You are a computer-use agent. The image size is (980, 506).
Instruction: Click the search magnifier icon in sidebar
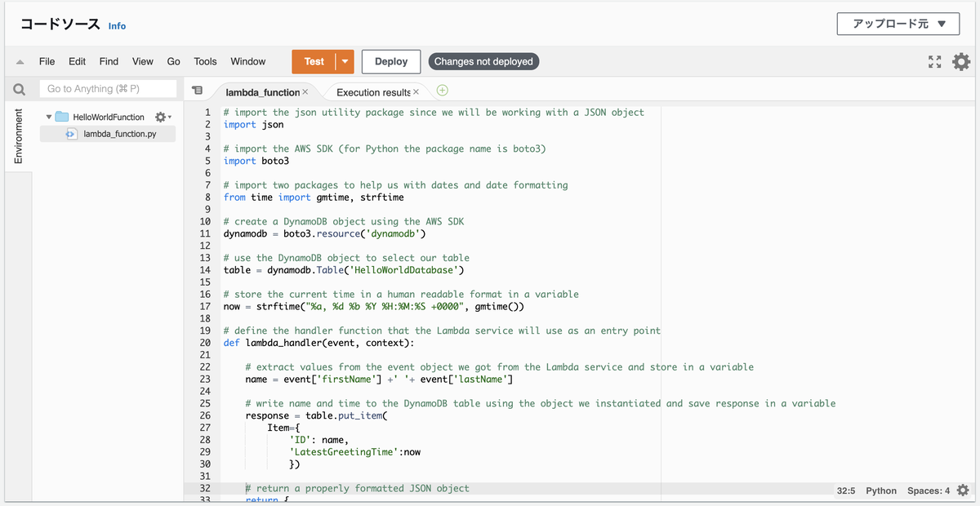19,89
